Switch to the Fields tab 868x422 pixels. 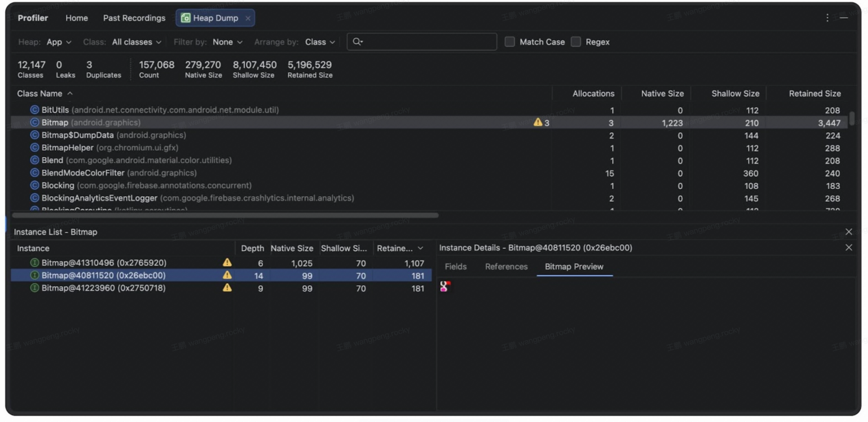click(455, 266)
